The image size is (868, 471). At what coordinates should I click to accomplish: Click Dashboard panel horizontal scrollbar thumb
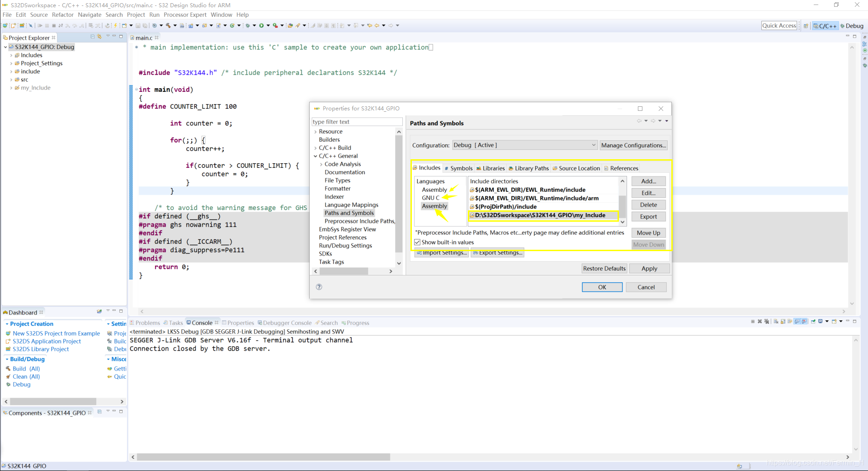pos(53,401)
